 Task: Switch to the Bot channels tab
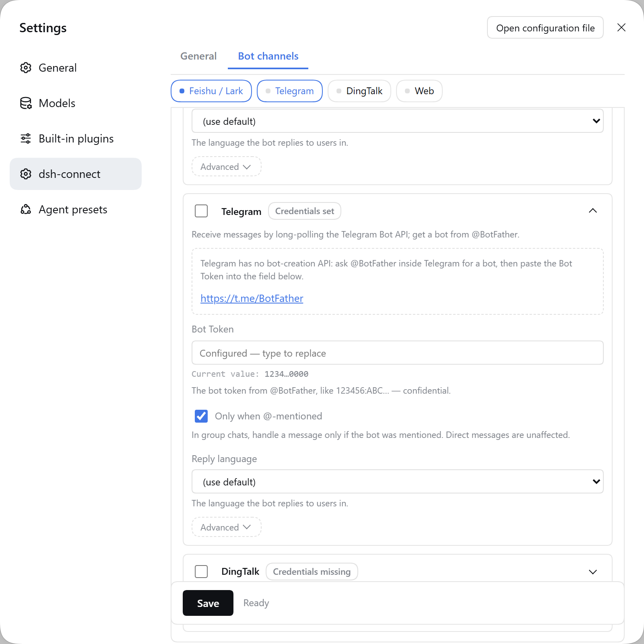coord(268,56)
